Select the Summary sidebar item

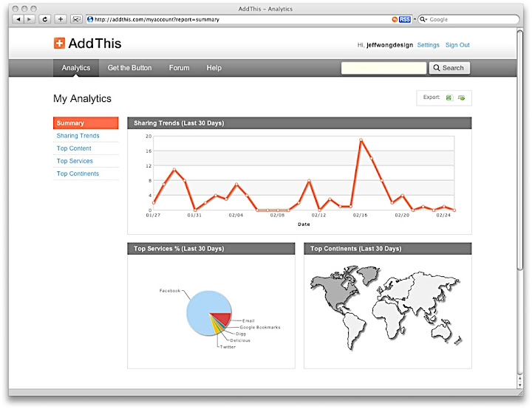(x=86, y=123)
